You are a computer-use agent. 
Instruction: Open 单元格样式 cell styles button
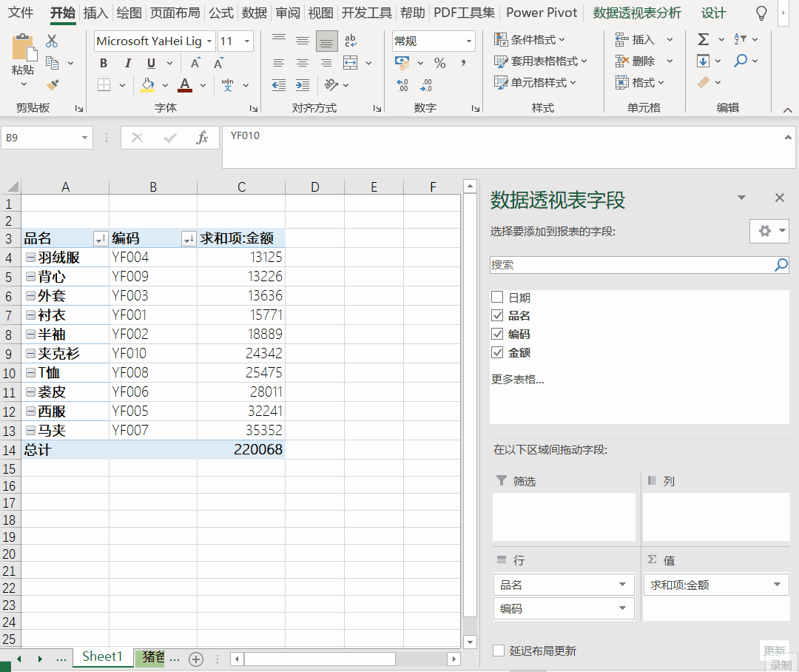pyautogui.click(x=535, y=83)
